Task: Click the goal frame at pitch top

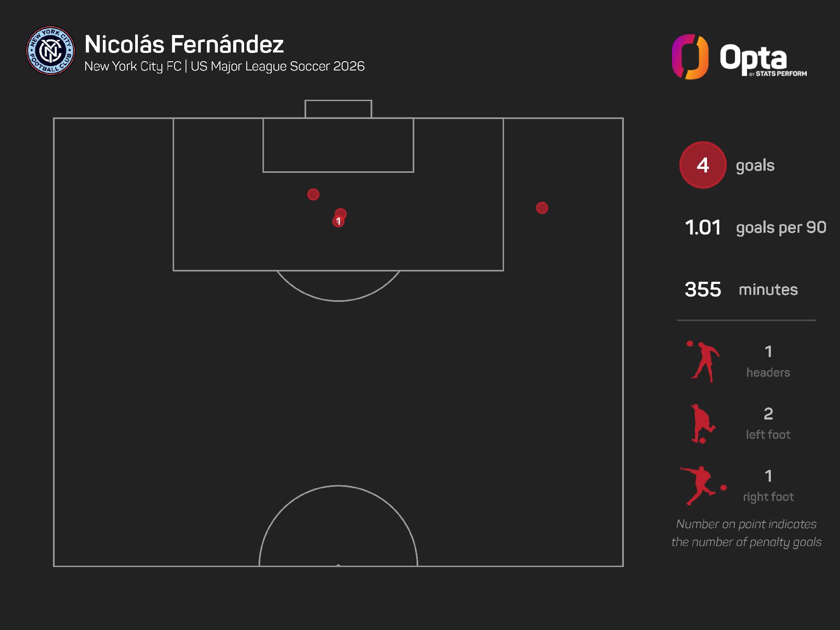Action: [338, 108]
